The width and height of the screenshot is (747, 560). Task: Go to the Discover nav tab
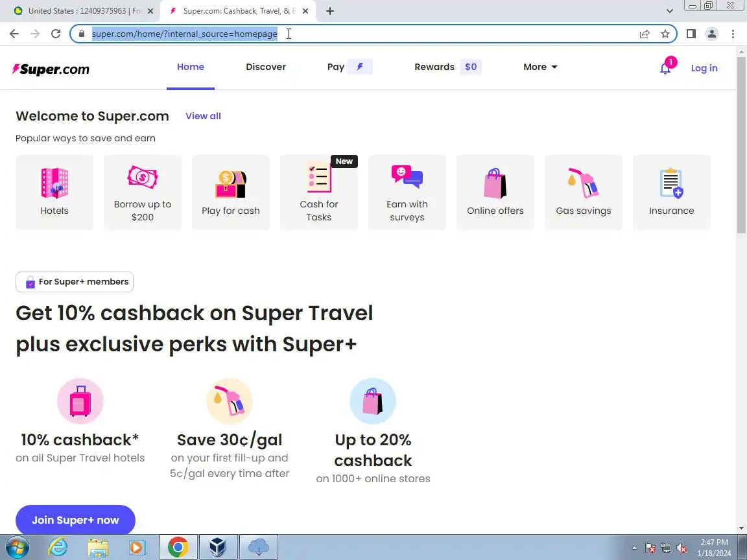point(266,67)
